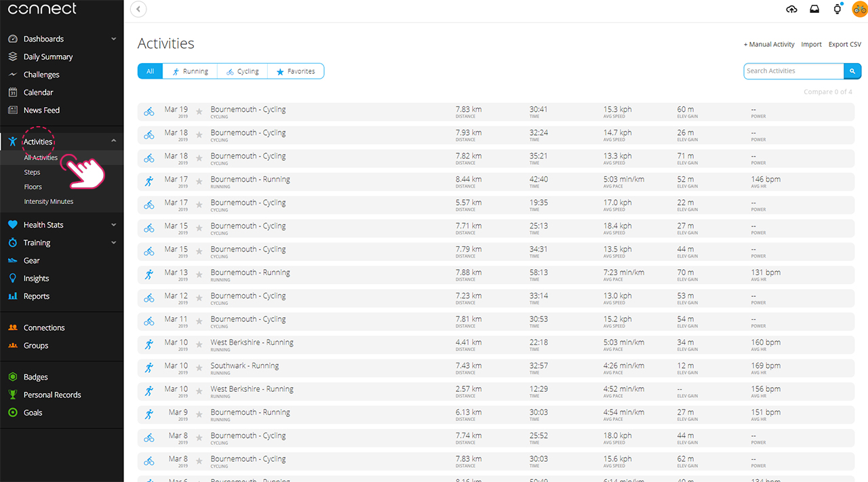Star the Mar 12 Bournemouth Cycling activity
The height and width of the screenshot is (482, 868).
pos(199,298)
